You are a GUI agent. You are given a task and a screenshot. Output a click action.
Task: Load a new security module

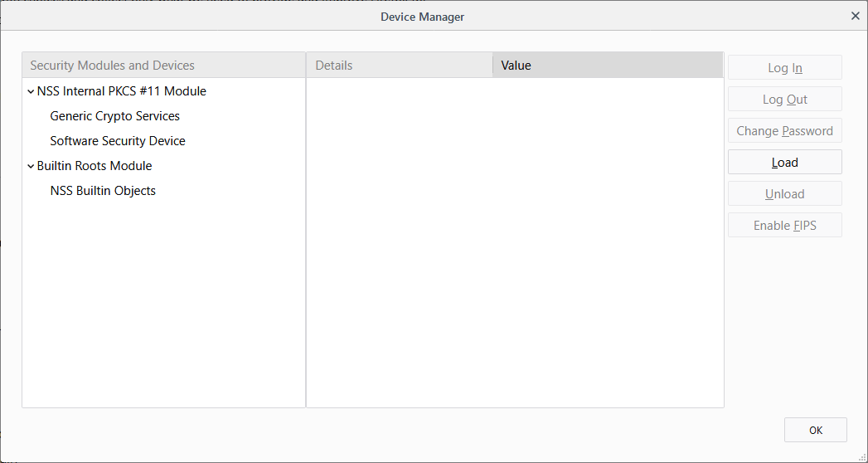click(784, 163)
